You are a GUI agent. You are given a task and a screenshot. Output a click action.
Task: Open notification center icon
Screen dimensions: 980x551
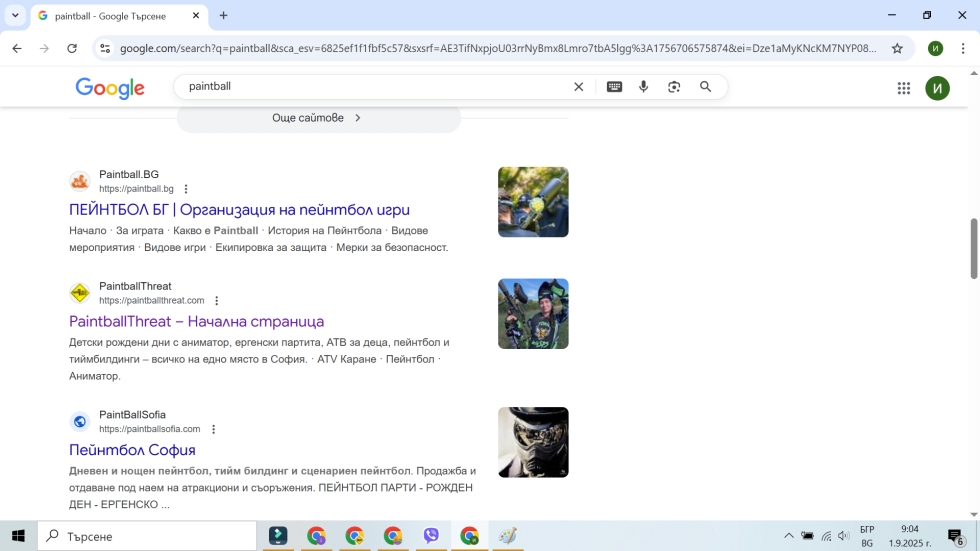955,536
